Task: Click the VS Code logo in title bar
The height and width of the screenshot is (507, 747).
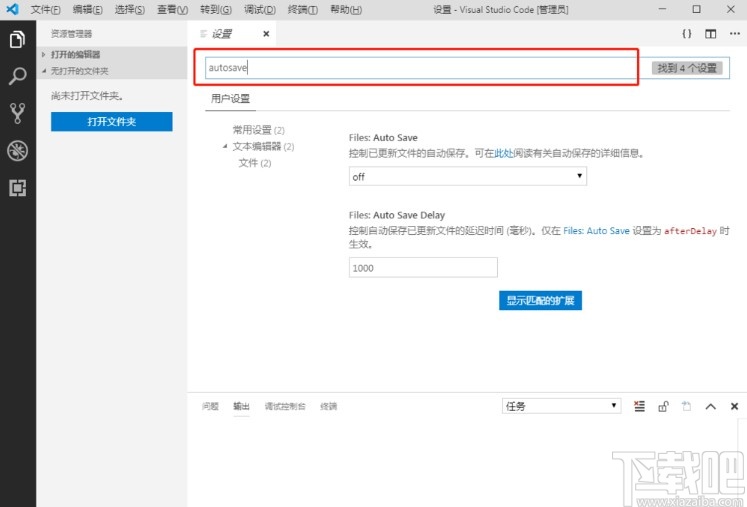Action: (13, 9)
